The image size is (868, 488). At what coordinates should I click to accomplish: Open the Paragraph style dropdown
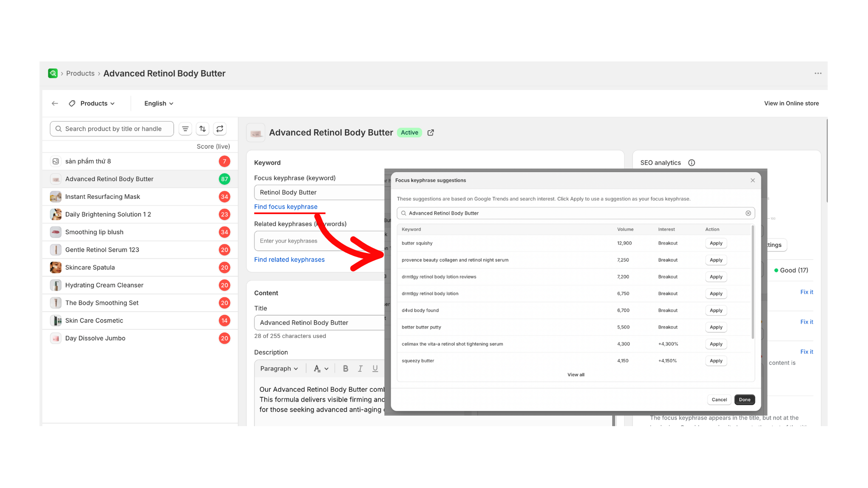coord(279,369)
